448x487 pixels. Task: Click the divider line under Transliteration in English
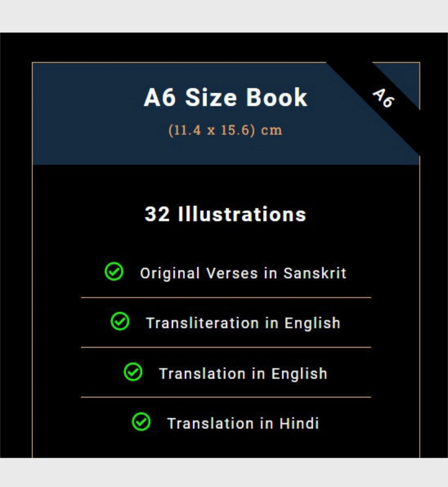pyautogui.click(x=226, y=347)
